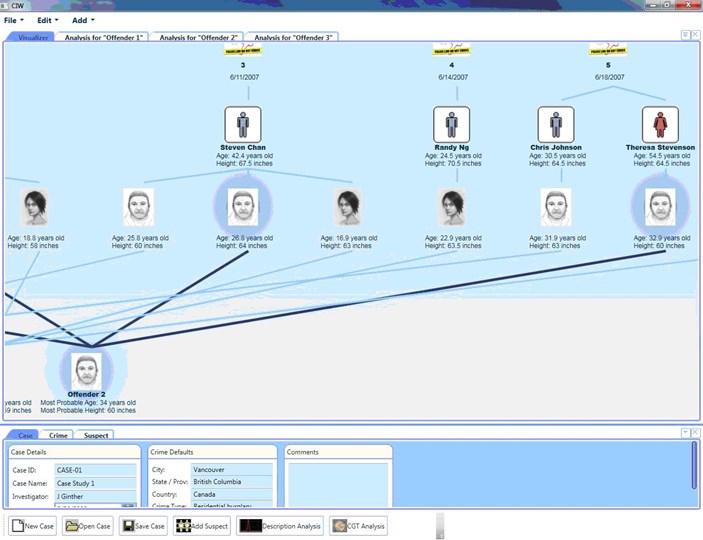Expand the Edit menu dropdown

(47, 20)
